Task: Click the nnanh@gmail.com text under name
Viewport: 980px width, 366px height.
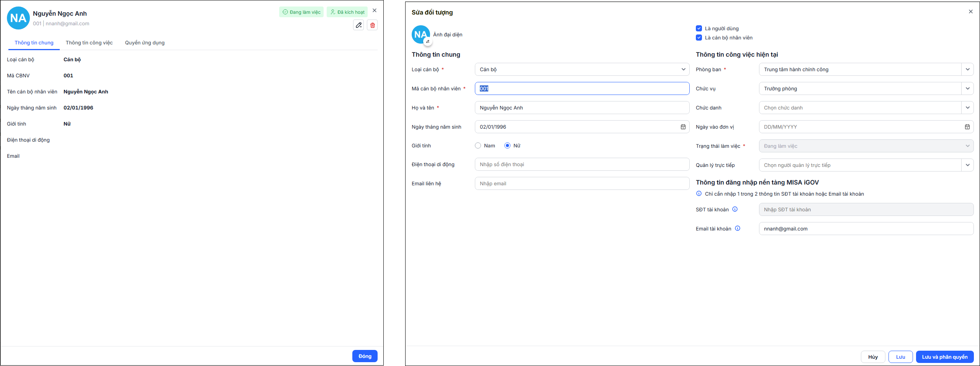Action: (x=67, y=24)
